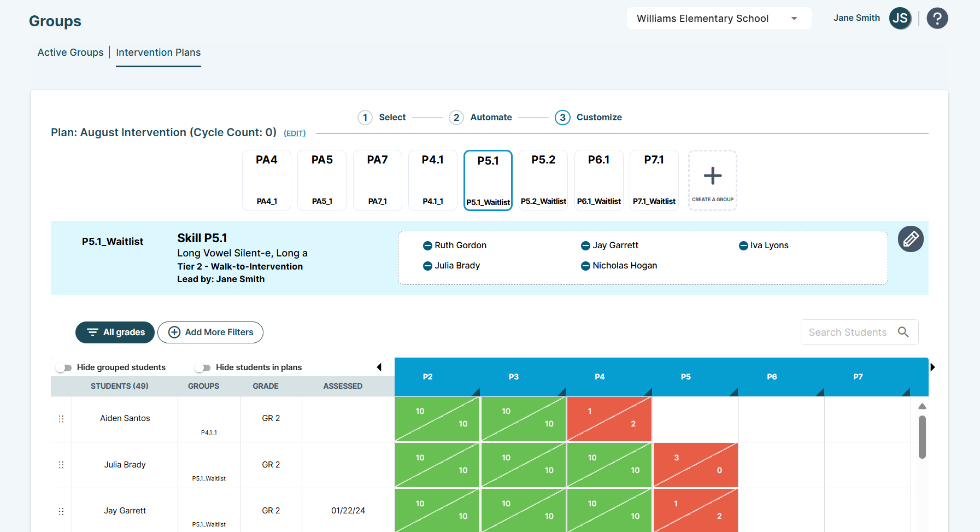Select the P7.1 Waitlist group card
980x532 pixels.
pos(654,180)
